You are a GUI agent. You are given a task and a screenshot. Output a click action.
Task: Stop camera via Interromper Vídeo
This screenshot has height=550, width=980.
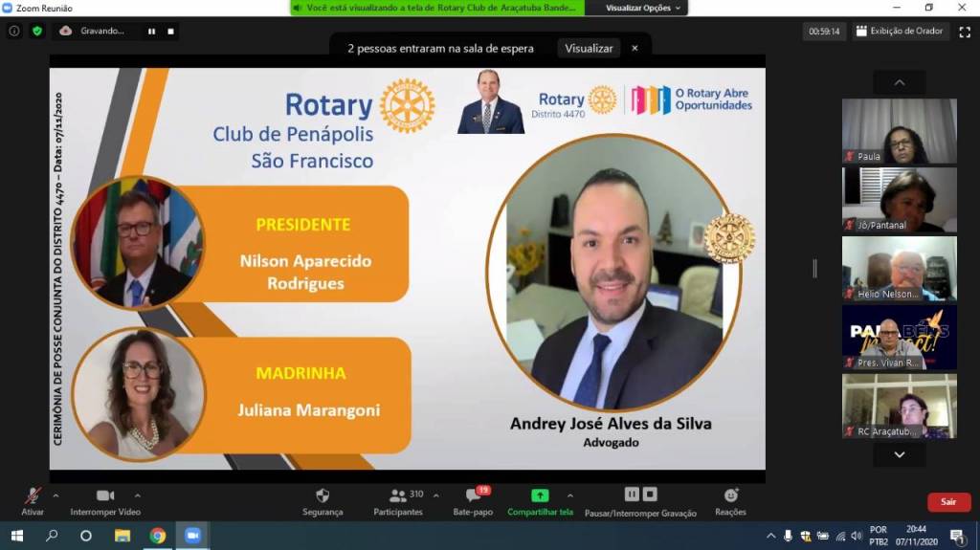tap(105, 496)
